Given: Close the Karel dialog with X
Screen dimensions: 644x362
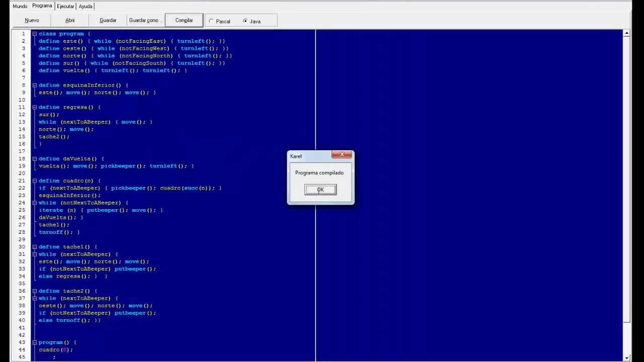Looking at the screenshot, I should pyautogui.click(x=342, y=155).
